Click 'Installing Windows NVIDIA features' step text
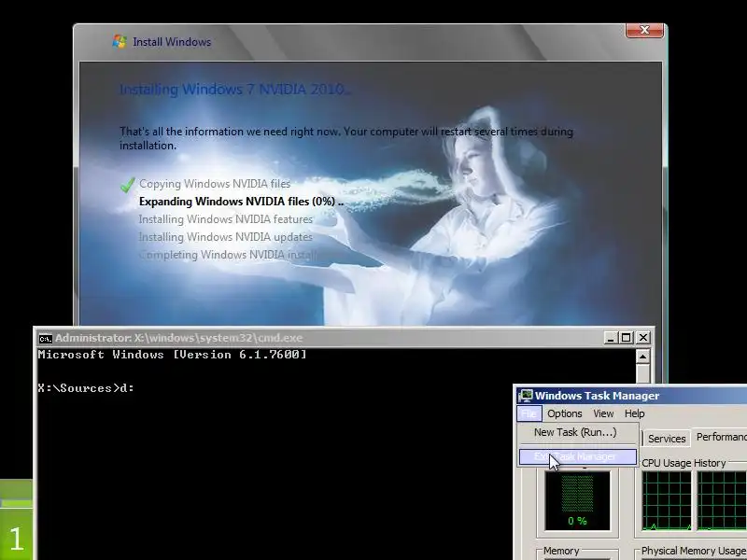This screenshot has width=747, height=560. [226, 219]
